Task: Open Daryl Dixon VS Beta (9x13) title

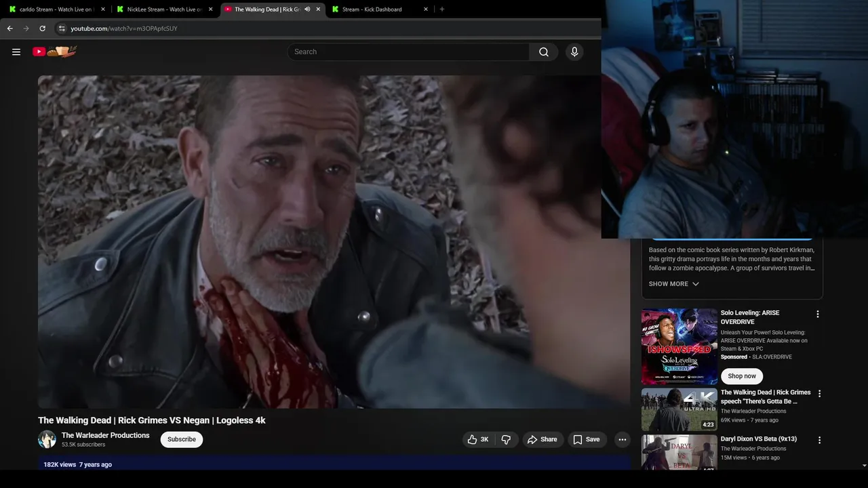Action: click(759, 439)
